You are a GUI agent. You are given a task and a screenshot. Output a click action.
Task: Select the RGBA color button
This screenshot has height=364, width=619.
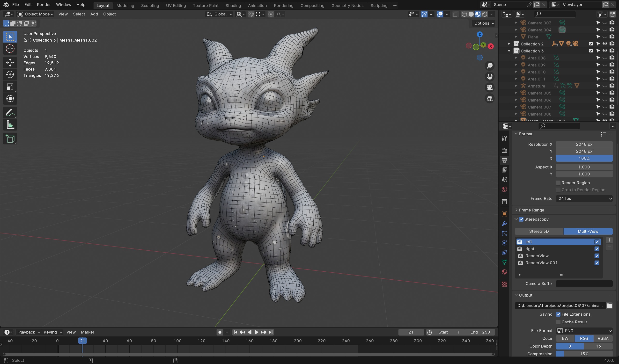[603, 338]
